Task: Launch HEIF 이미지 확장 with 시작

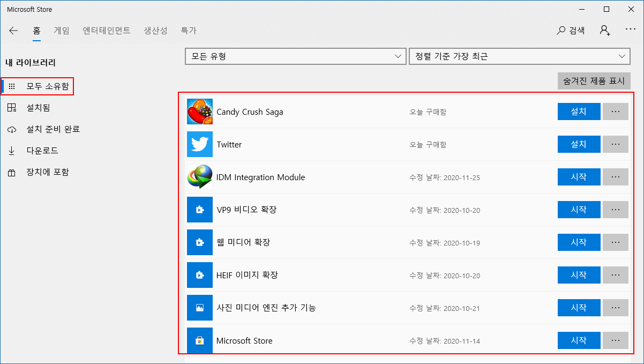Action: tap(579, 275)
